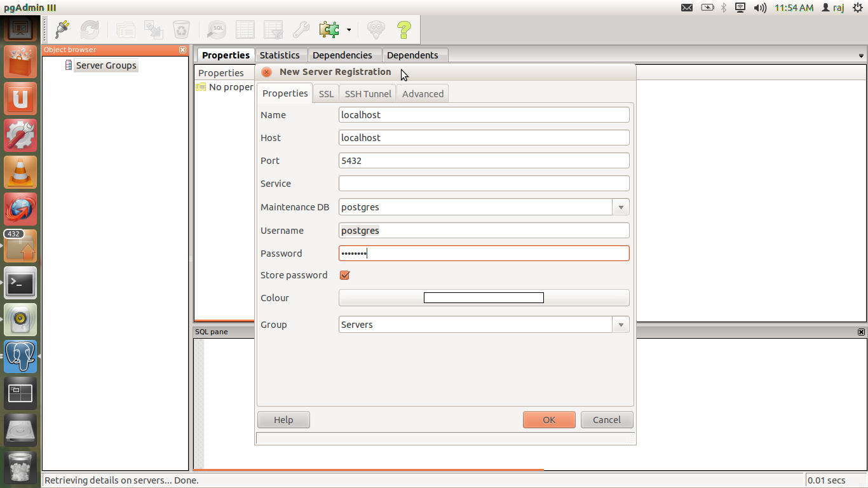The height and width of the screenshot is (488, 868).
Task: Close the Object browser panel
Action: click(x=183, y=50)
